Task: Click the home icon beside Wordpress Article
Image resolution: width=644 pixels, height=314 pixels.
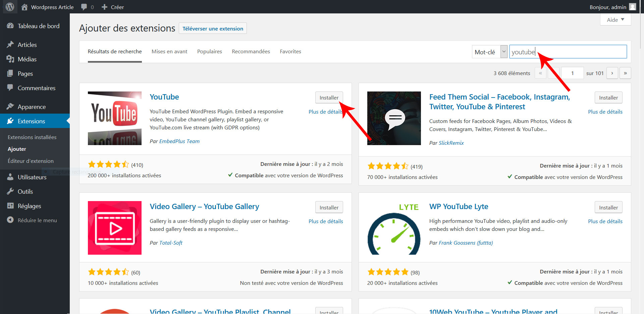Action: coord(24,7)
